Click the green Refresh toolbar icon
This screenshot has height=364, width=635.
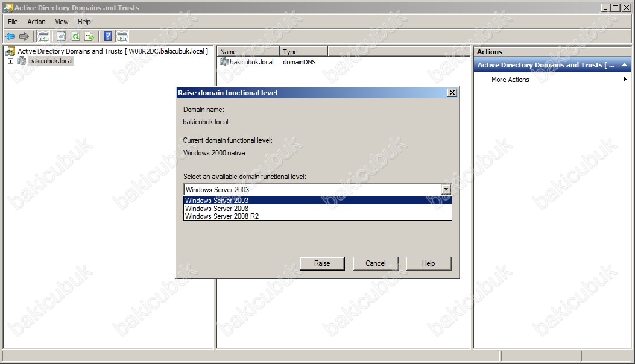(75, 36)
